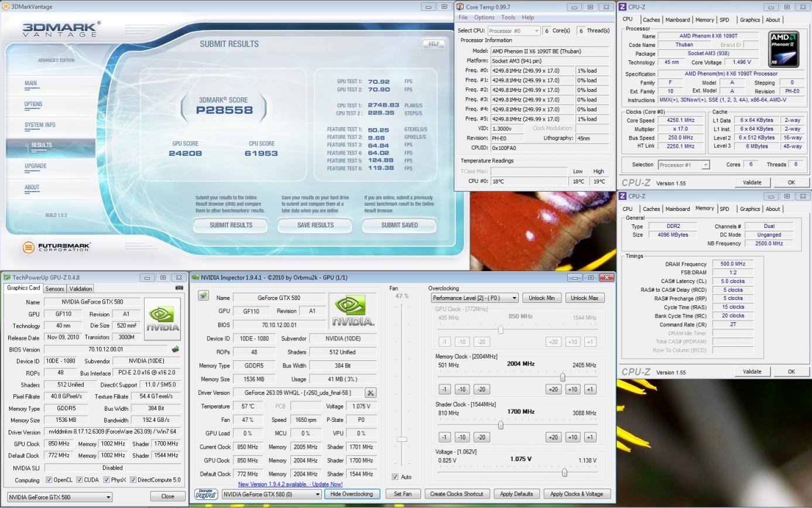Image resolution: width=812 pixels, height=508 pixels.
Task: Click Memory Clock +20 step button
Action: click(553, 389)
